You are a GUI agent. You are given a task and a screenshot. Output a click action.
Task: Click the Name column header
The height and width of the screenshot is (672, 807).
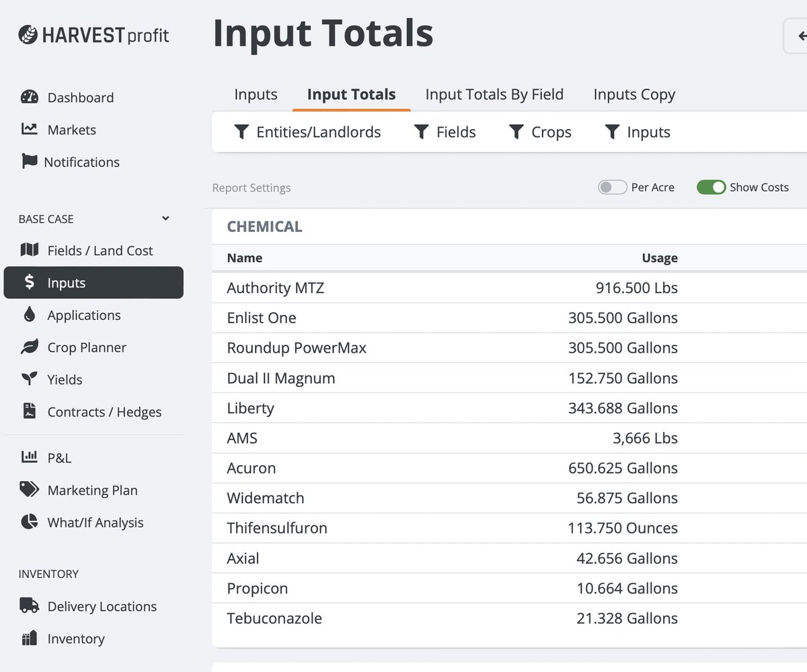(x=245, y=258)
